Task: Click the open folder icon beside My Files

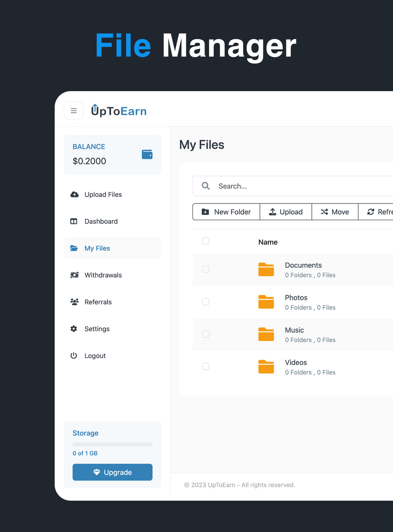Action: 74,248
